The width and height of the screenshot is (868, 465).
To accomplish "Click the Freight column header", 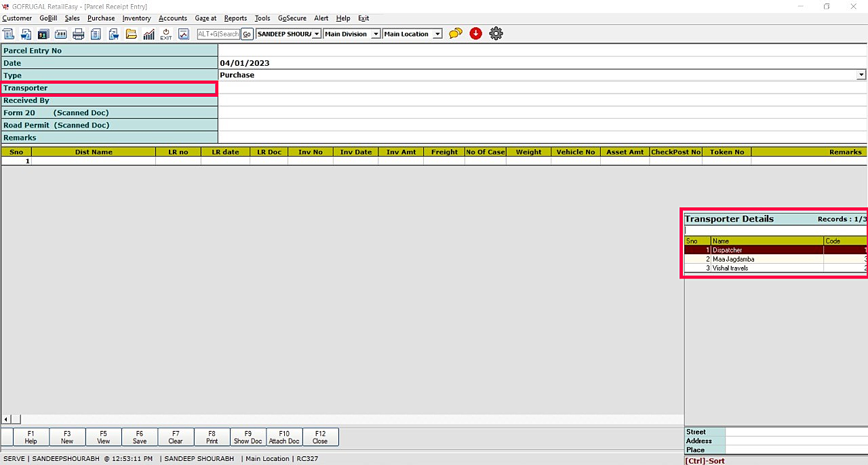I will point(444,152).
